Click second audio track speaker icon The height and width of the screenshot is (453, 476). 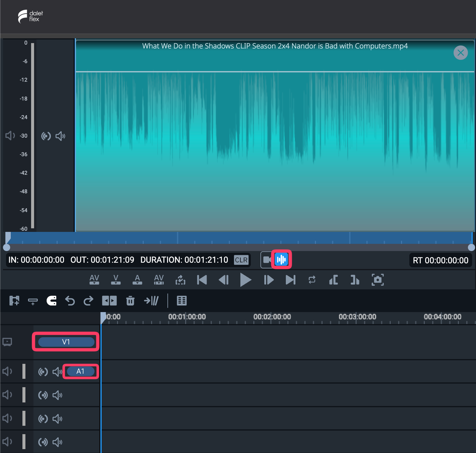(x=57, y=395)
